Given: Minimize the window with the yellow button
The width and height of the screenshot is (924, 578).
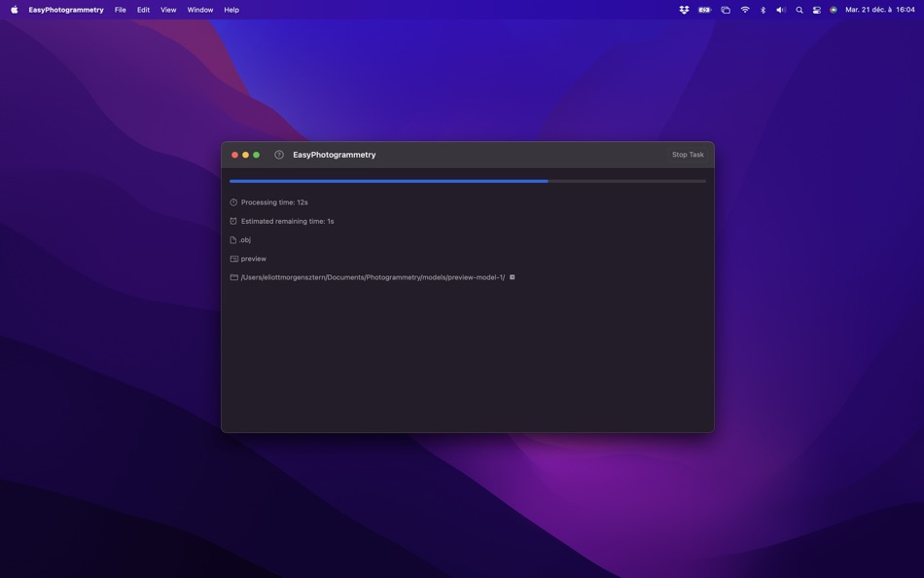Looking at the screenshot, I should 246,155.
